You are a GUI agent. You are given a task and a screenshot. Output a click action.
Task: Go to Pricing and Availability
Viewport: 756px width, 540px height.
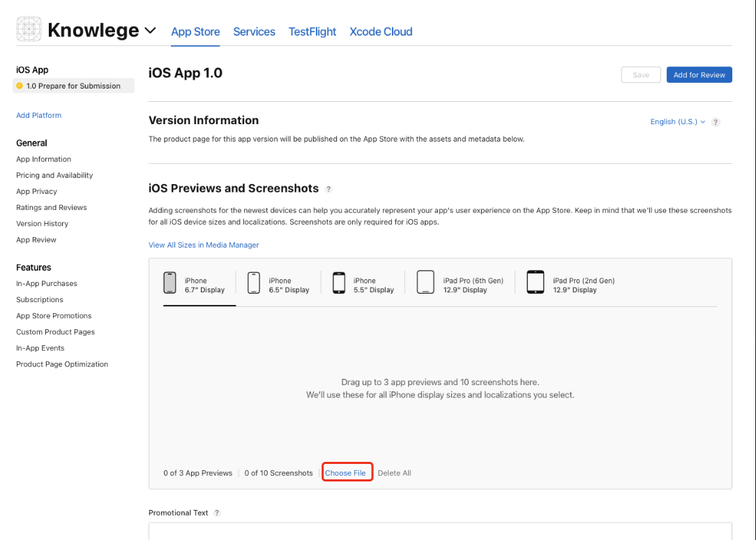pos(54,175)
